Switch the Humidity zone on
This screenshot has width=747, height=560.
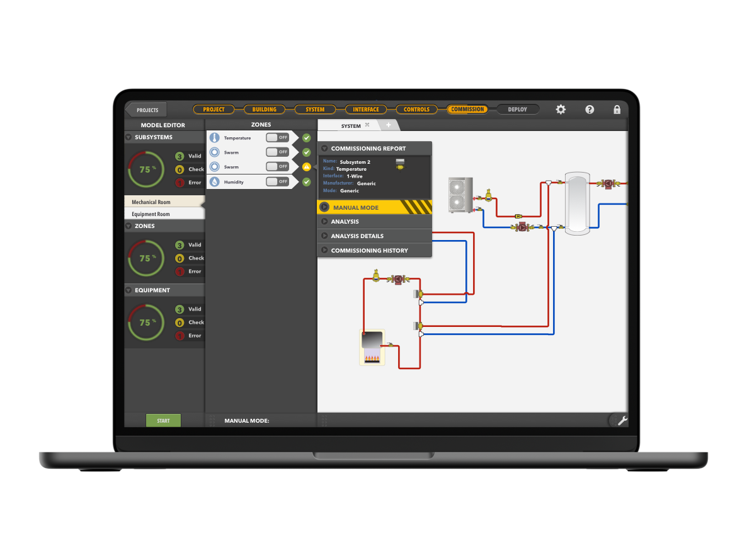(x=277, y=181)
